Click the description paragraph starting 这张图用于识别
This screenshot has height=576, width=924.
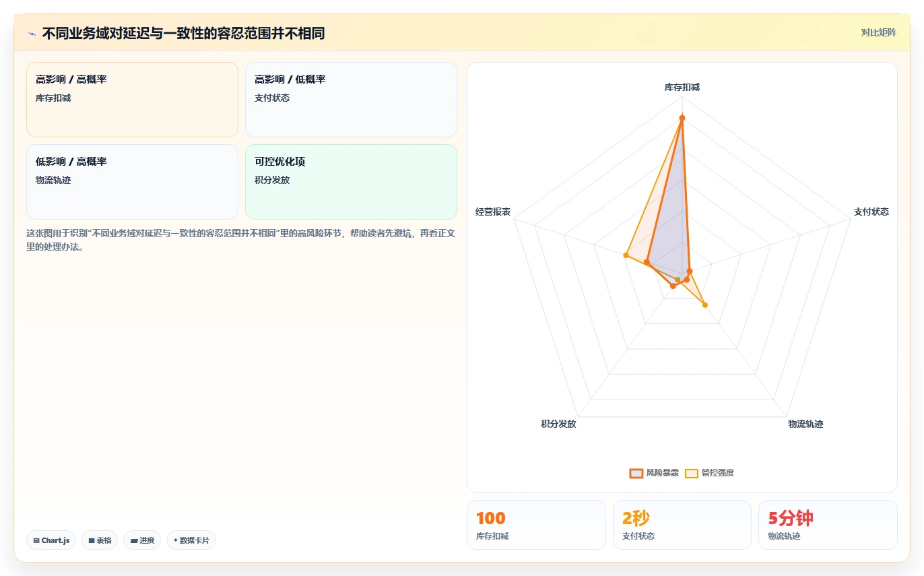point(241,240)
